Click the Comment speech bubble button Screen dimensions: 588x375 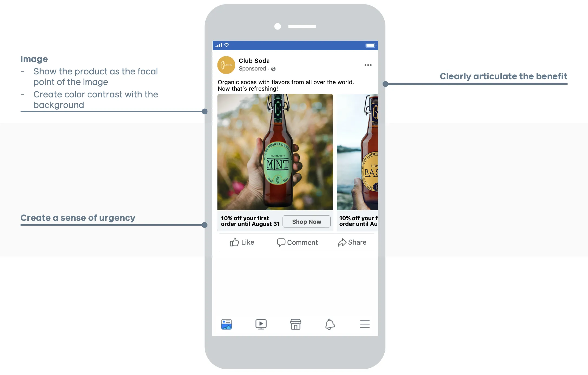point(297,242)
